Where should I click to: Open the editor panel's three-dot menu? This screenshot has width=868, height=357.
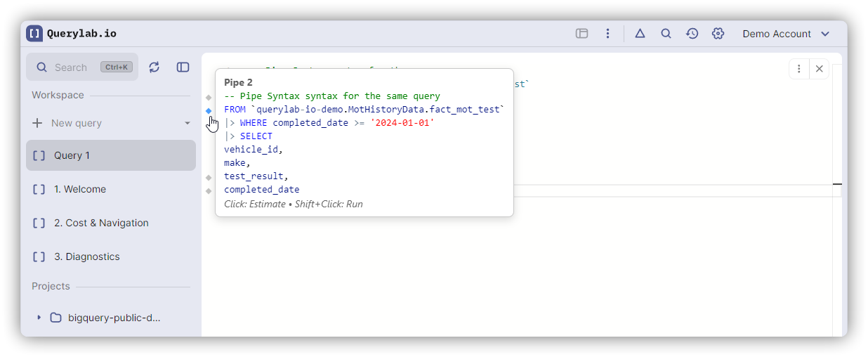(799, 69)
